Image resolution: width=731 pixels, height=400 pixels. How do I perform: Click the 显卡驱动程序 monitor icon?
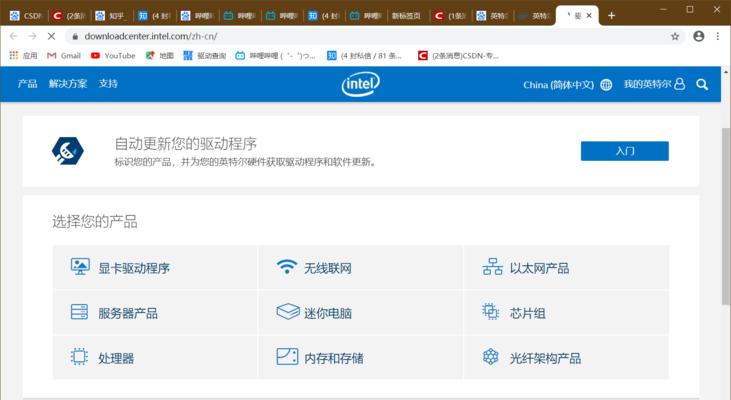pos(80,267)
